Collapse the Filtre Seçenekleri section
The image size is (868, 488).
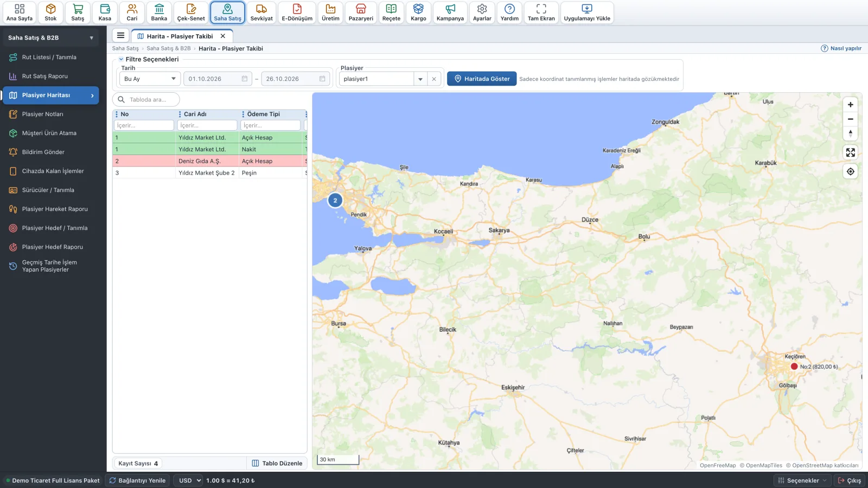(x=121, y=59)
